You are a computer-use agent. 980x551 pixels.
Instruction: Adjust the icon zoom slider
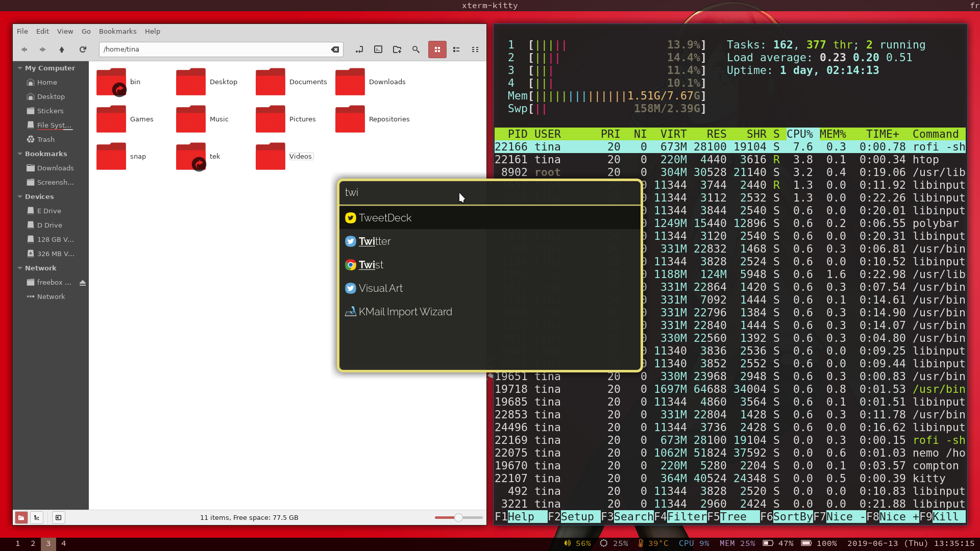click(458, 517)
